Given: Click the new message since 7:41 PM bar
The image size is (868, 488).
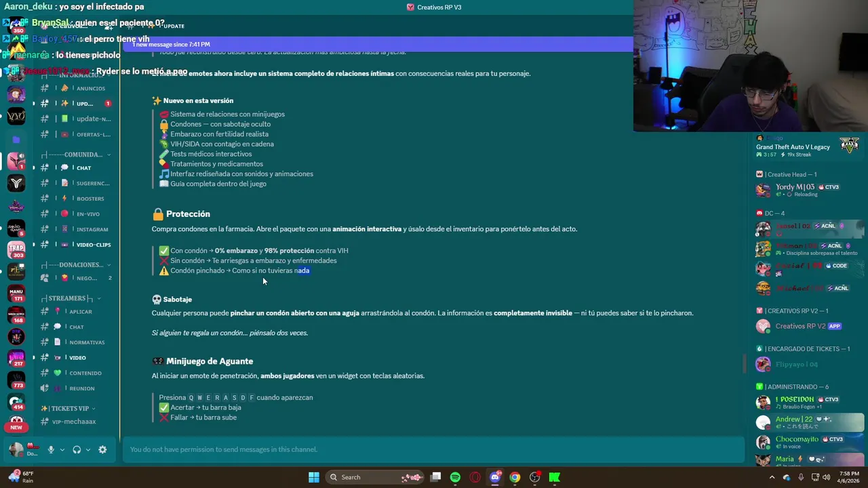Looking at the screenshot, I should 378,44.
